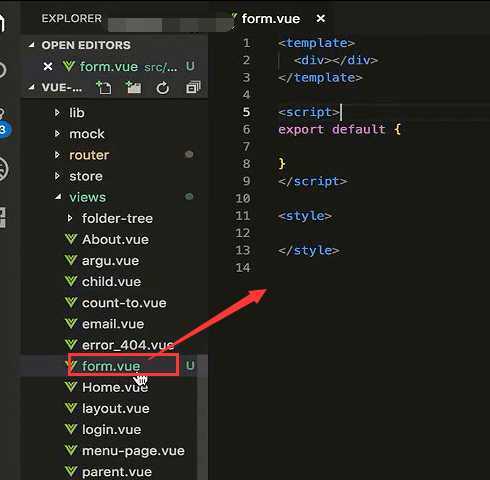Open child.vue in the file tree
The image size is (490, 480).
click(x=111, y=282)
